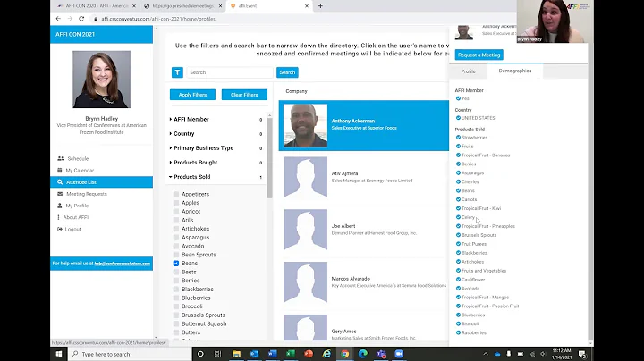
Task: Check the Apricot checkbox
Action: point(176,211)
